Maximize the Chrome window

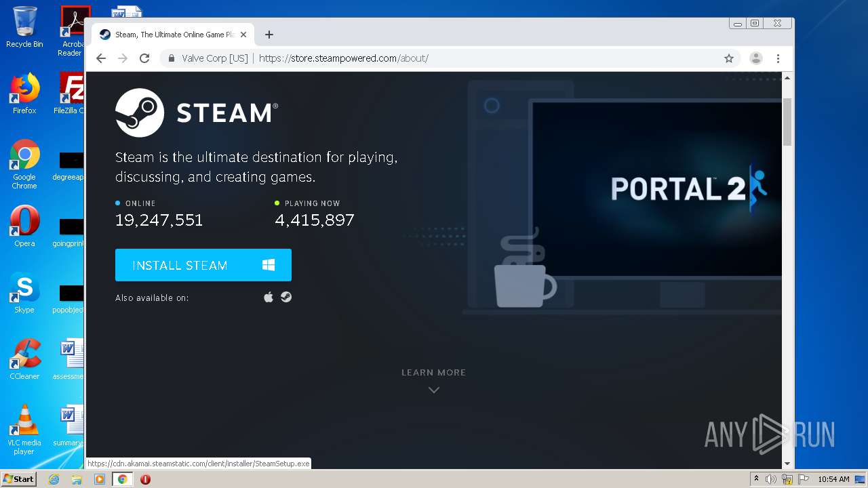pos(755,24)
